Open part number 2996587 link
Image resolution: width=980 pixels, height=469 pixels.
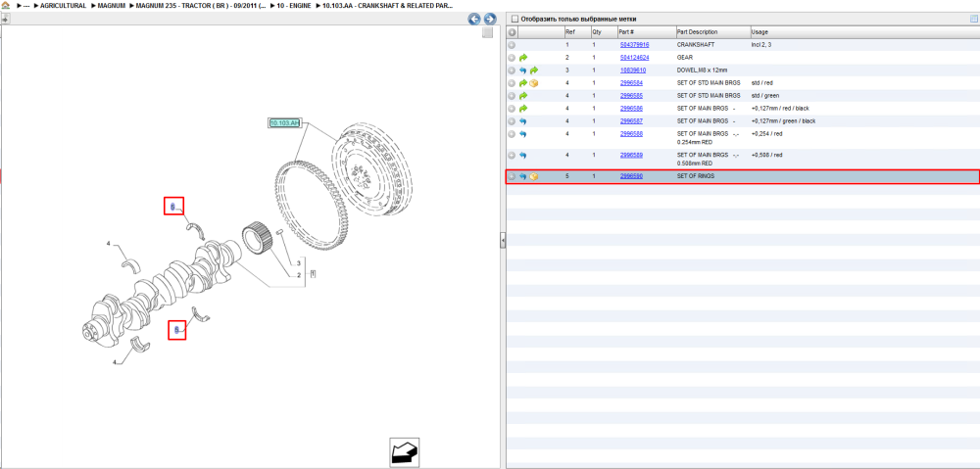coord(631,121)
